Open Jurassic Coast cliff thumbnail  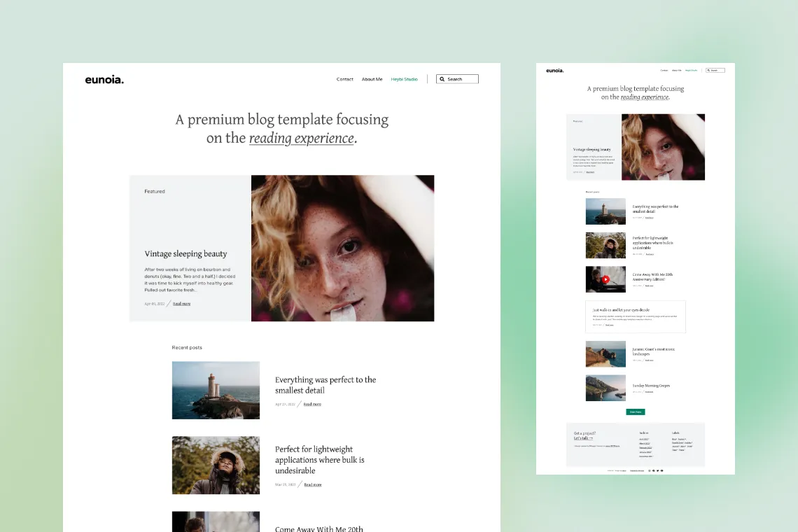605,353
